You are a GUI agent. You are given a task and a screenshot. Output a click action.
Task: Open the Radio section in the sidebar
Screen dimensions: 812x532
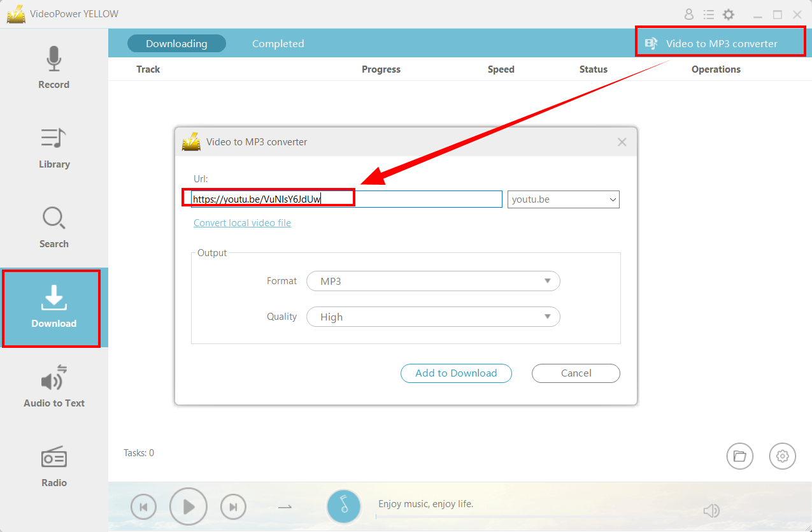53,466
